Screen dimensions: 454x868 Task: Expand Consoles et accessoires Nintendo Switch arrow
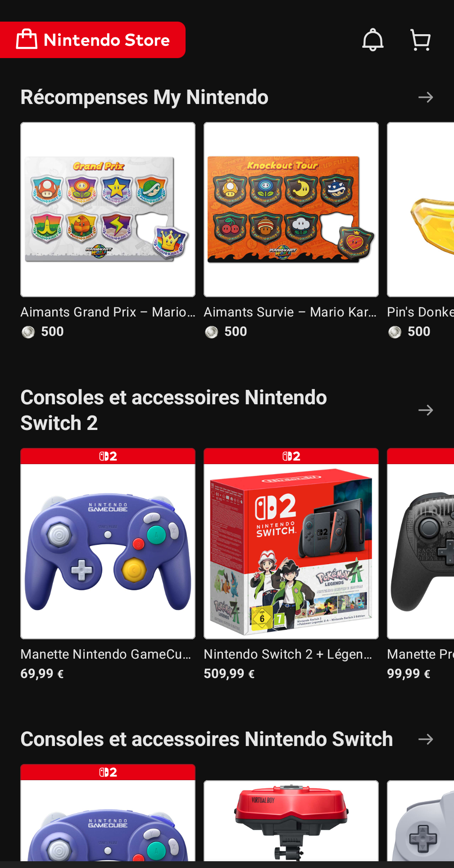pos(425,739)
